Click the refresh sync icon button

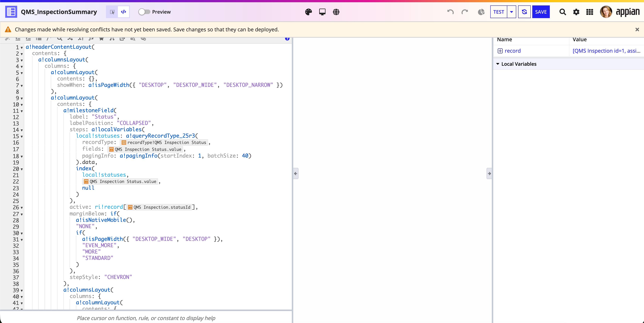(x=524, y=12)
